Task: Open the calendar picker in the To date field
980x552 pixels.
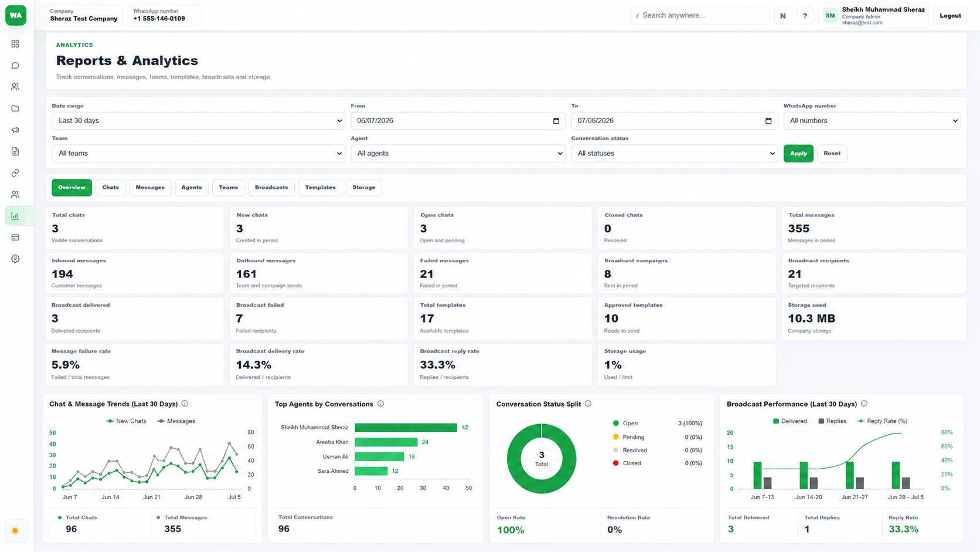Action: [768, 121]
